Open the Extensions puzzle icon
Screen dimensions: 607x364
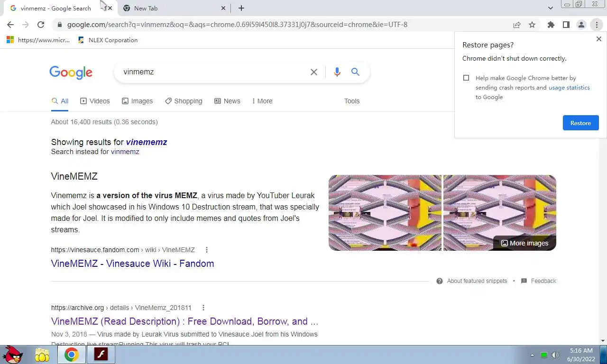point(551,25)
